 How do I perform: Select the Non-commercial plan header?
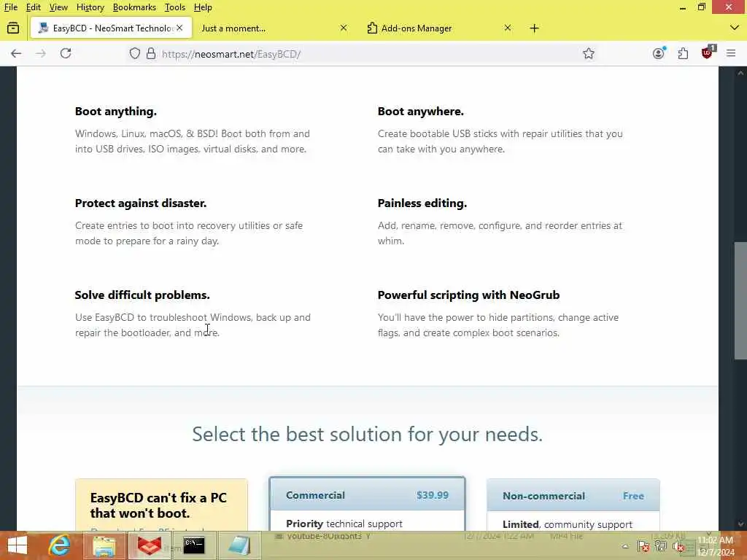[573, 496]
